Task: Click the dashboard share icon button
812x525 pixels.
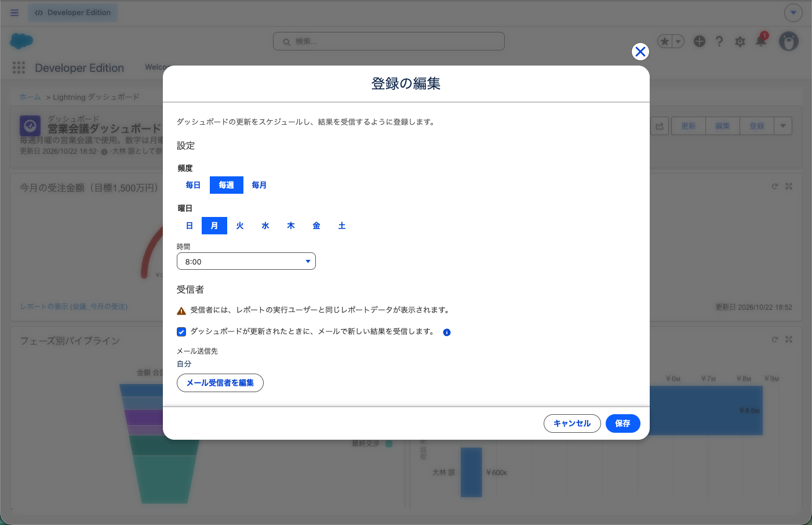Action: pyautogui.click(x=660, y=126)
